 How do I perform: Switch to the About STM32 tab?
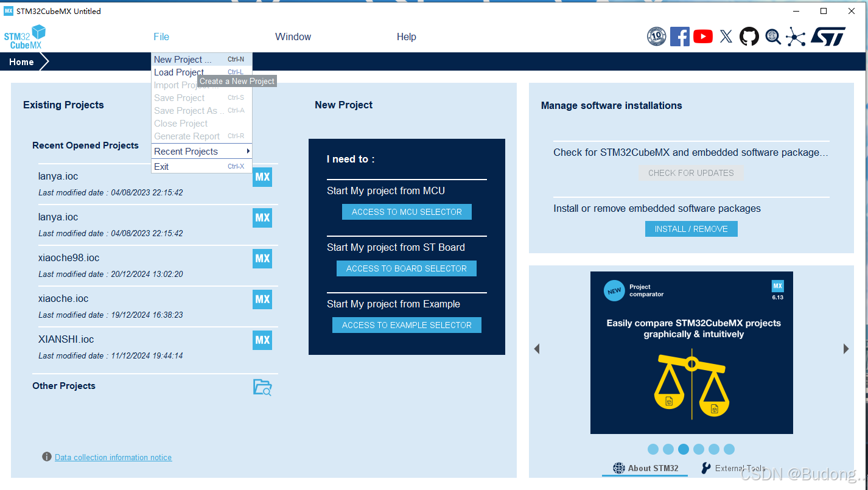point(645,468)
